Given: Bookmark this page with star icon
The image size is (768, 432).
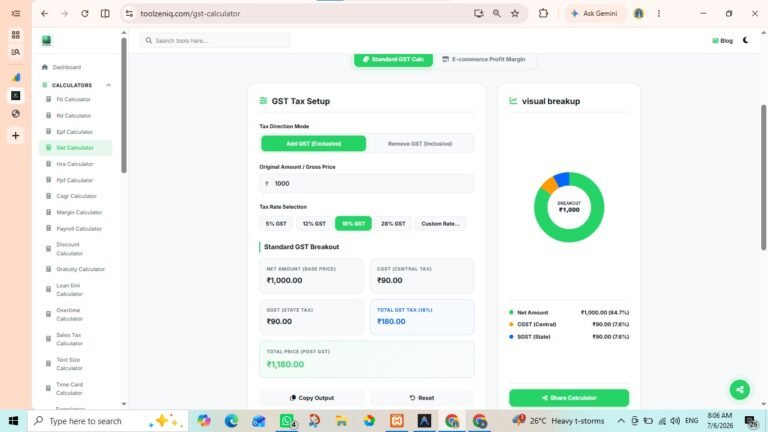Looking at the screenshot, I should [515, 14].
